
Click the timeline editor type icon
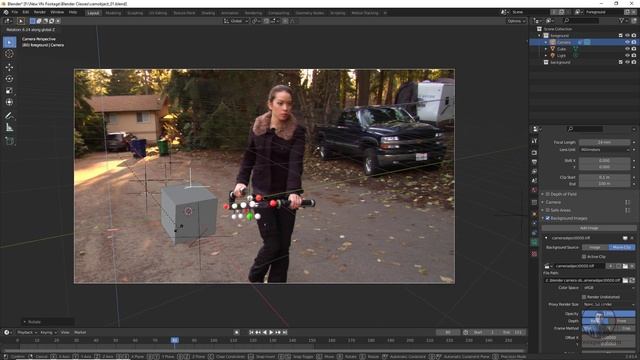(7, 332)
